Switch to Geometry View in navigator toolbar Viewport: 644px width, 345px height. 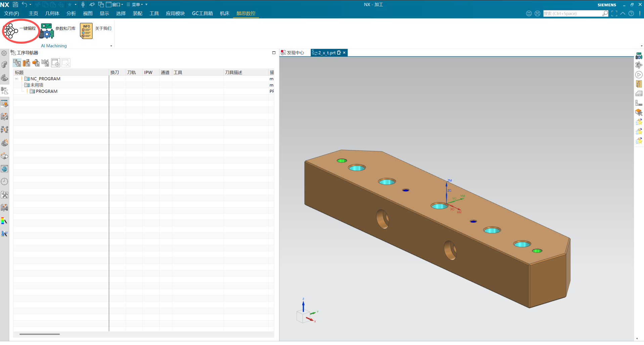[x=36, y=63]
